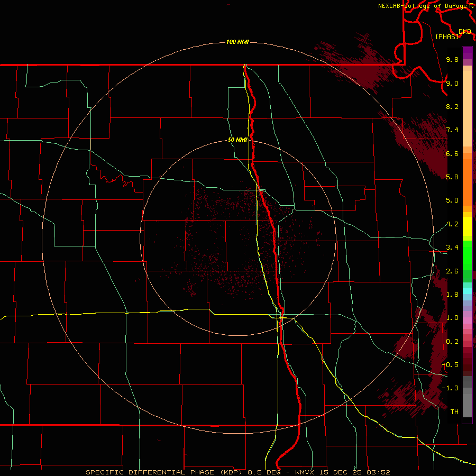
Task: Pick the pink segment of the color bar
Action: coord(467,321)
